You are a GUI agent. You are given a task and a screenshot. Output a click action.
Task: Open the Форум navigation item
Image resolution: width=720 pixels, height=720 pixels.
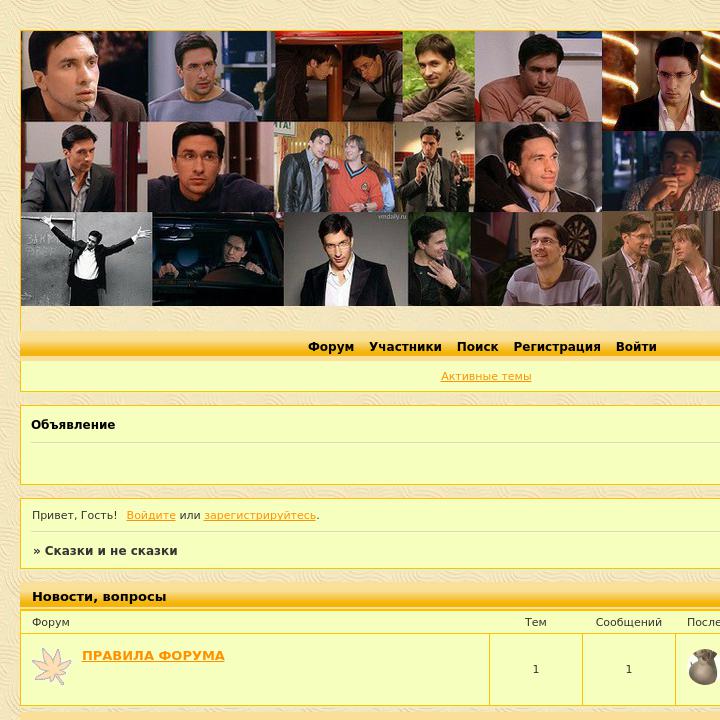(331, 347)
